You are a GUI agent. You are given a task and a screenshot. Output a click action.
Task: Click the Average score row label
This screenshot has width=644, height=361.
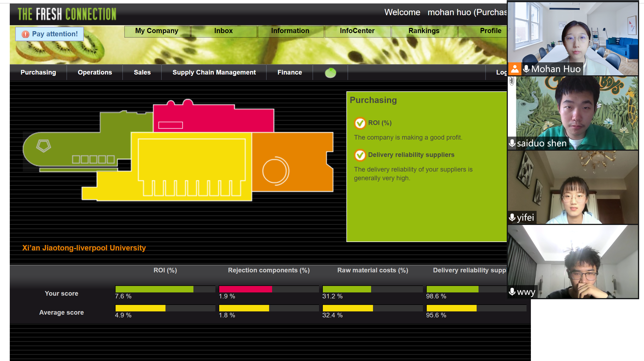(x=62, y=312)
